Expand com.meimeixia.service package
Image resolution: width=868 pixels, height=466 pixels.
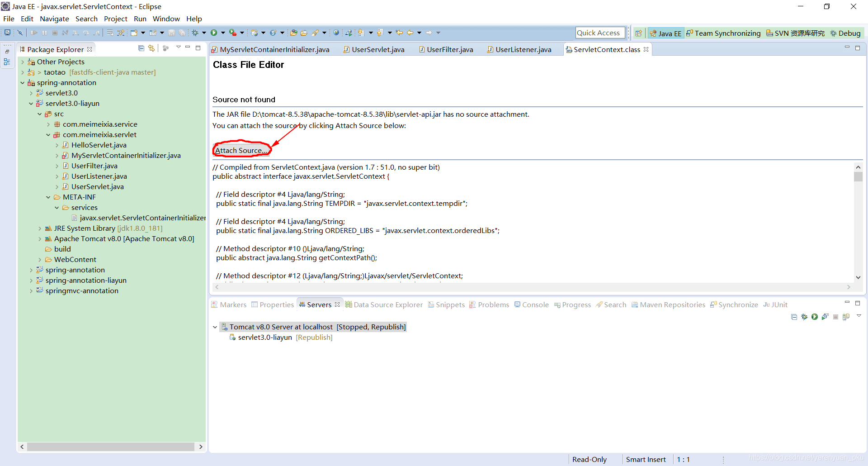48,124
